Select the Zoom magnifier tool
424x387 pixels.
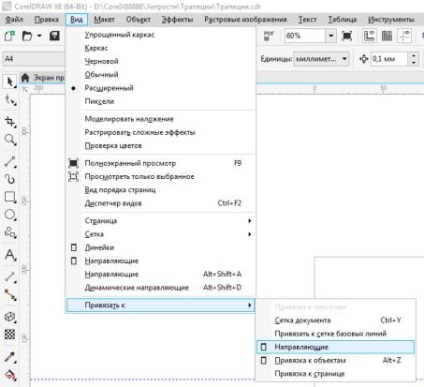pos(10,139)
